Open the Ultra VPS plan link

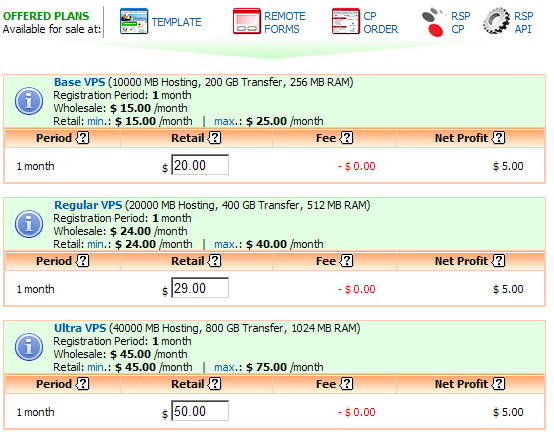80,328
